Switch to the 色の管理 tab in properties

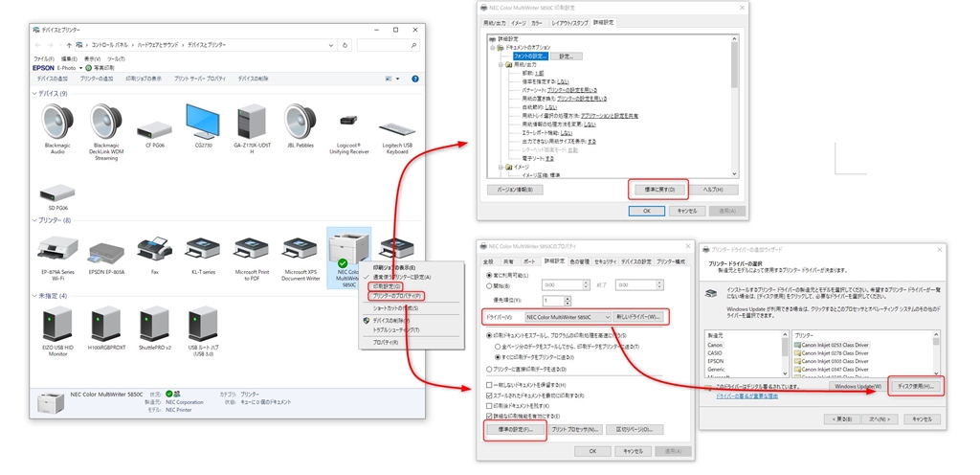pyautogui.click(x=579, y=261)
